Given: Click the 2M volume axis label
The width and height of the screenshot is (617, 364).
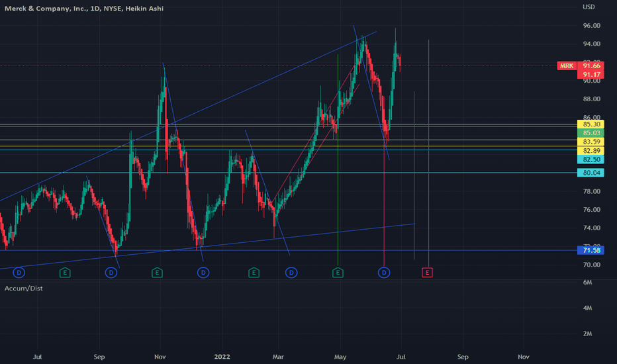Looking at the screenshot, I should coord(587,334).
